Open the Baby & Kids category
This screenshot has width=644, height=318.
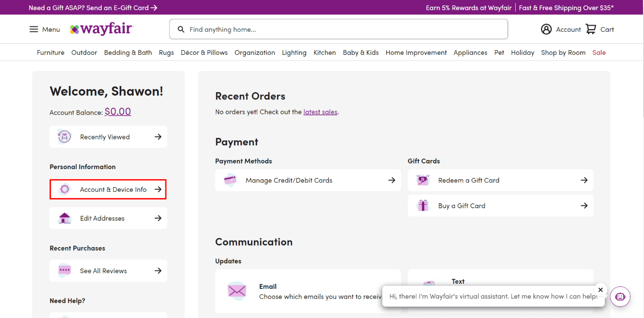coord(361,52)
